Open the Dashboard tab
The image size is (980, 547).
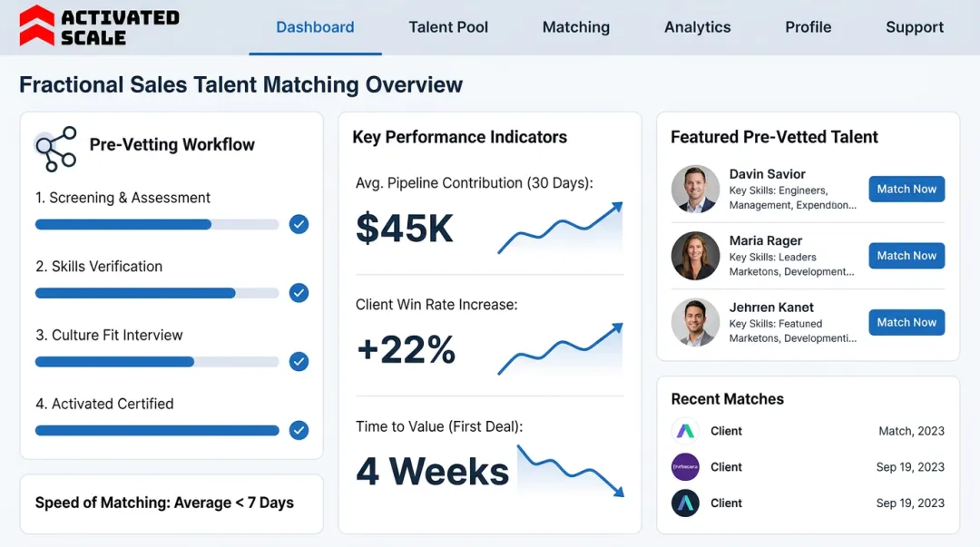315,27
